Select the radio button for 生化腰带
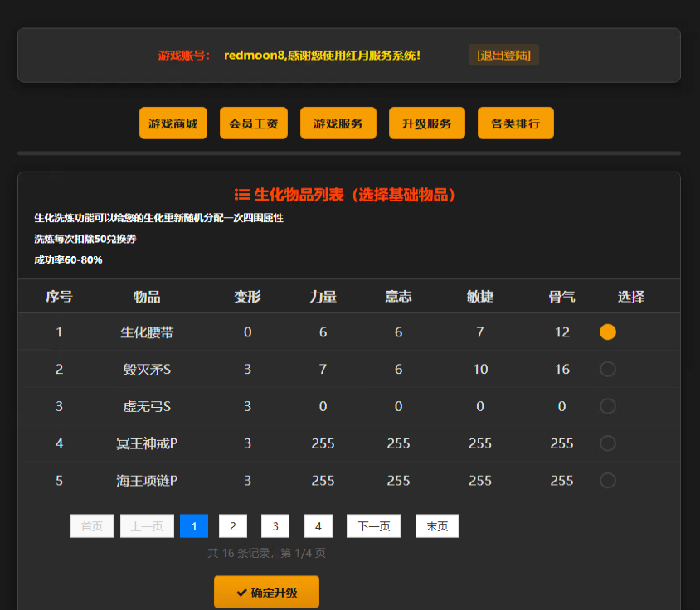Image resolution: width=700 pixels, height=610 pixels. click(608, 332)
